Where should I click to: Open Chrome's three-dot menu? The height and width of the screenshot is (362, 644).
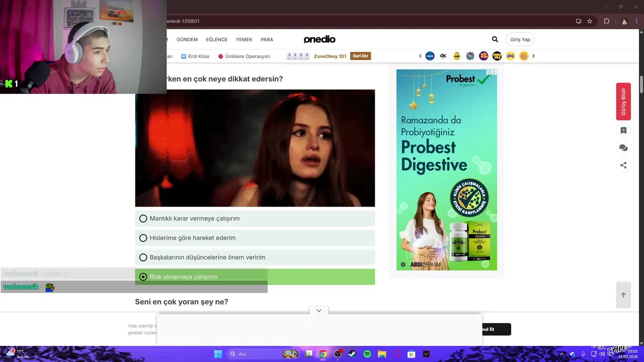point(637,21)
